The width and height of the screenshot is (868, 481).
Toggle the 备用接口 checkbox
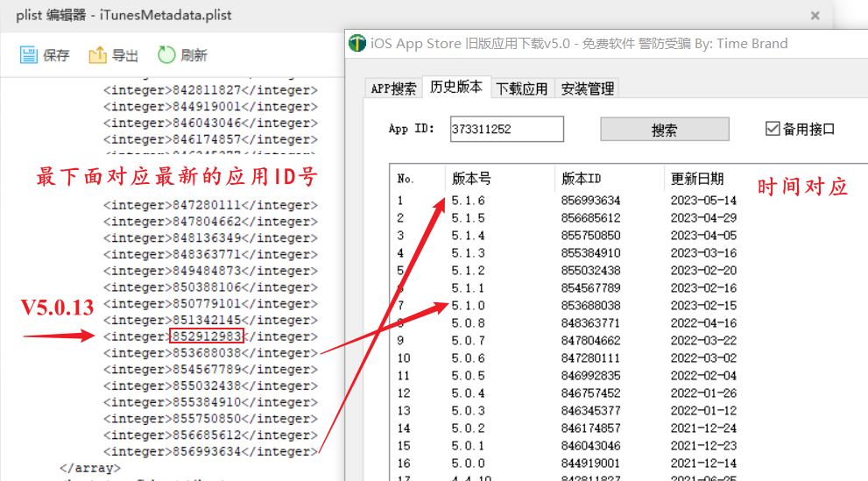click(x=773, y=129)
